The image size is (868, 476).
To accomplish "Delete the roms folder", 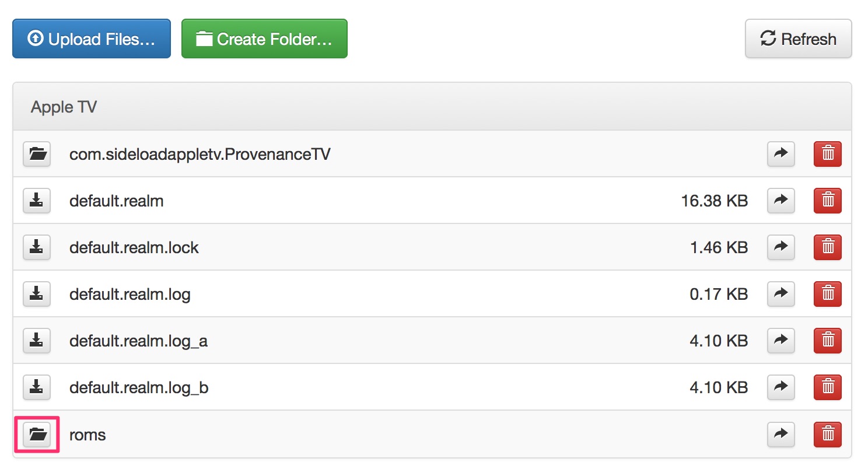I will point(827,434).
